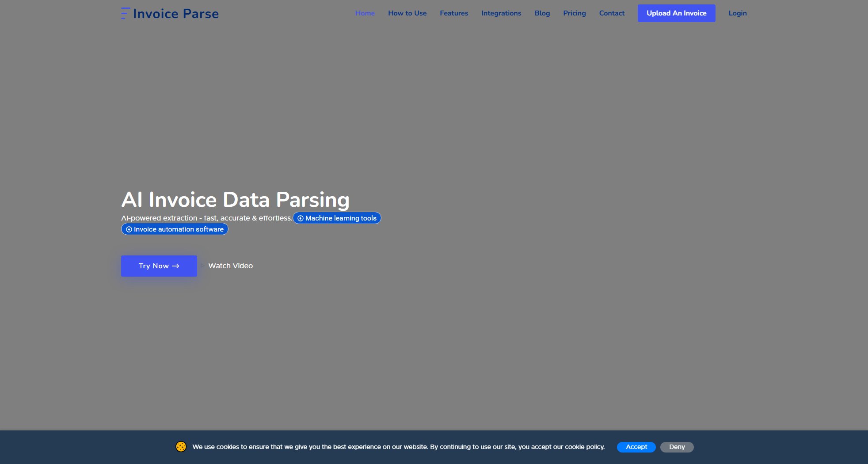
Task: Click the AI Invoice Data Parsing headline
Action: pyautogui.click(x=235, y=200)
